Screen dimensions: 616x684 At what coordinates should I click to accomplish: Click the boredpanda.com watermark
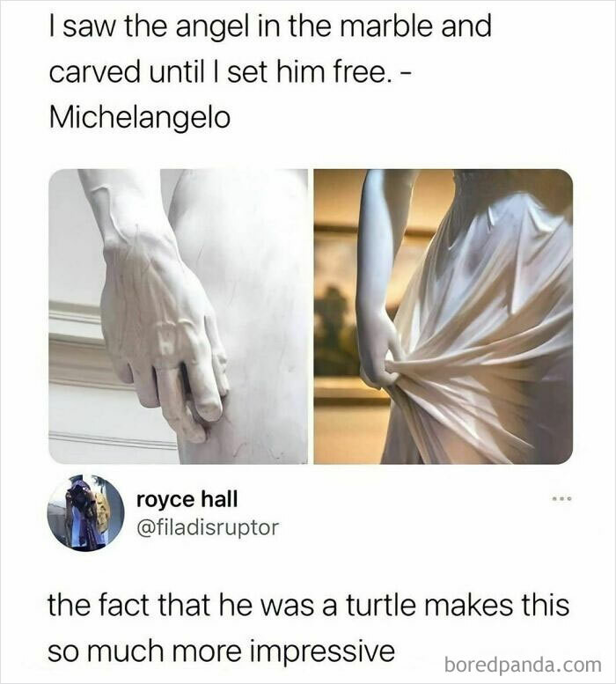click(x=523, y=666)
